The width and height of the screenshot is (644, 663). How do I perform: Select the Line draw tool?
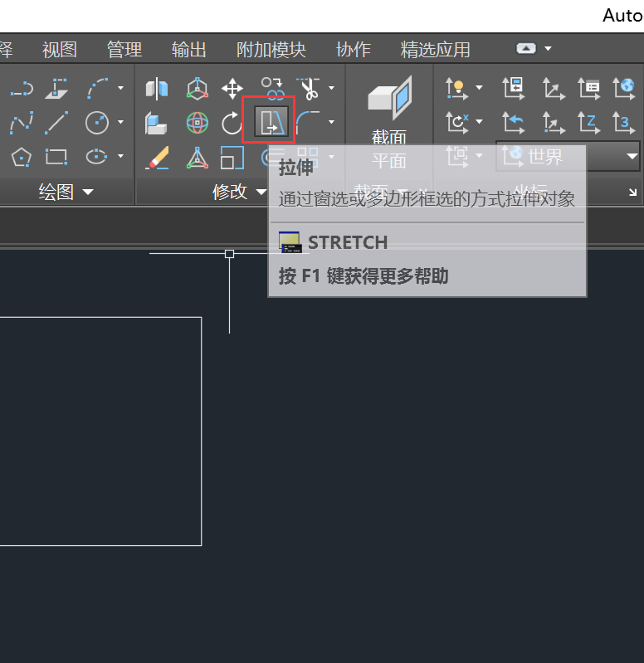tap(56, 123)
